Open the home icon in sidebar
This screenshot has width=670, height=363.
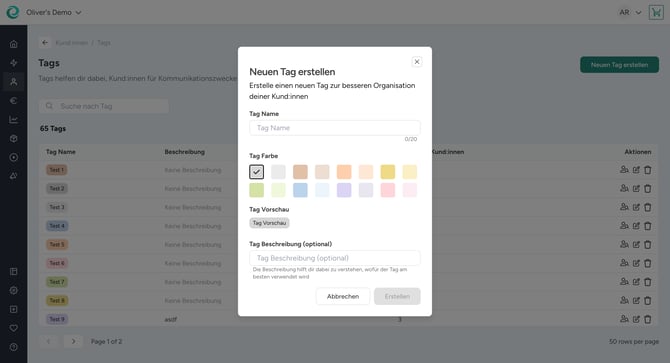tap(14, 44)
